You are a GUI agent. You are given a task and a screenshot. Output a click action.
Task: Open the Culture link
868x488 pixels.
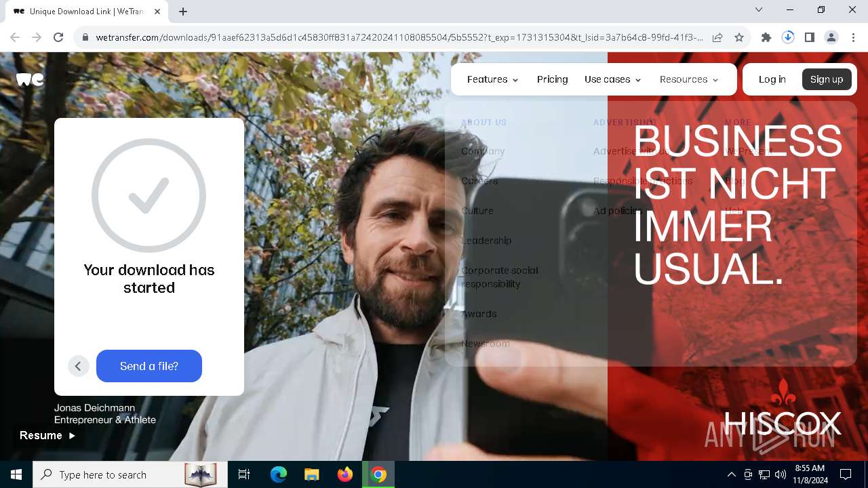pos(477,211)
